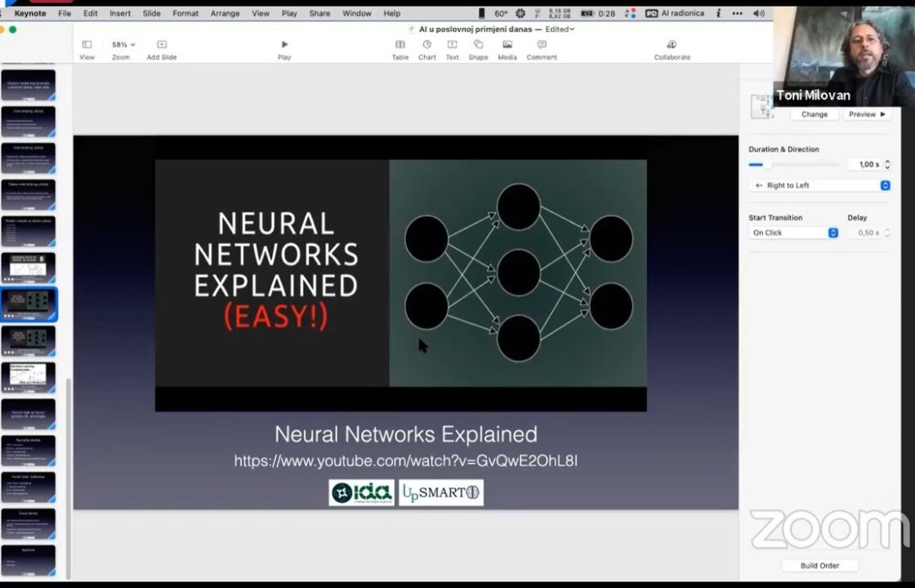Click the Toni Milovan video tile

tap(844, 56)
